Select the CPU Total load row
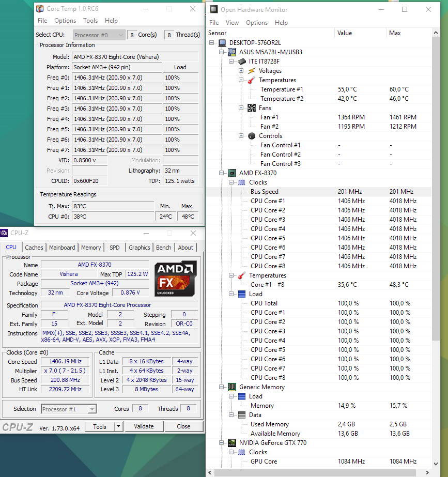 tap(319, 303)
